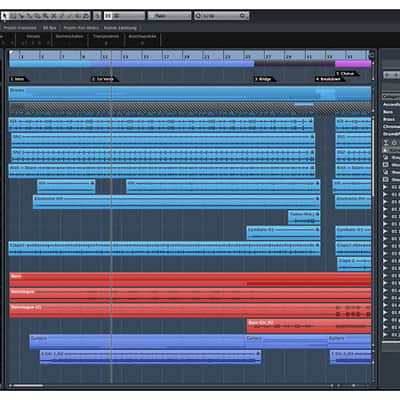Image resolution: width=400 pixels, height=400 pixels.
Task: Select the Range Selection tool
Action: 13,16
